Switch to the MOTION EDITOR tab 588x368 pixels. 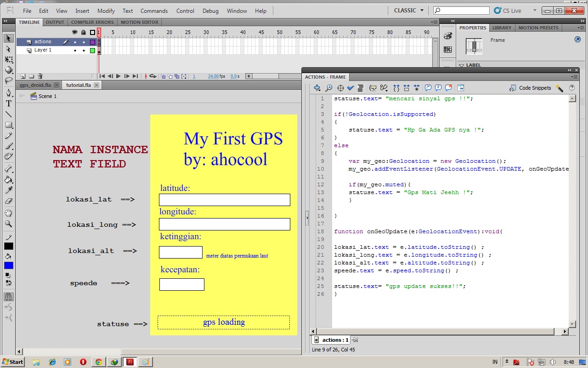[140, 22]
